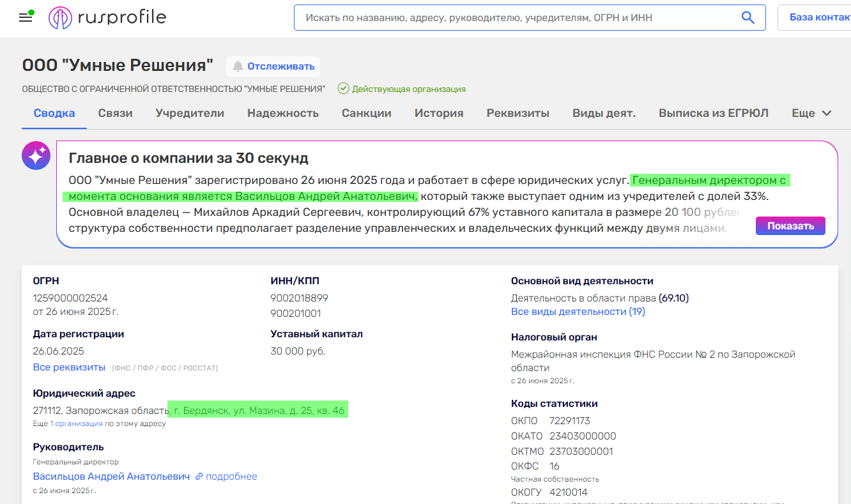Click the bell icon on Отслеживать
Viewport: 851px width, 504px height.
(238, 66)
